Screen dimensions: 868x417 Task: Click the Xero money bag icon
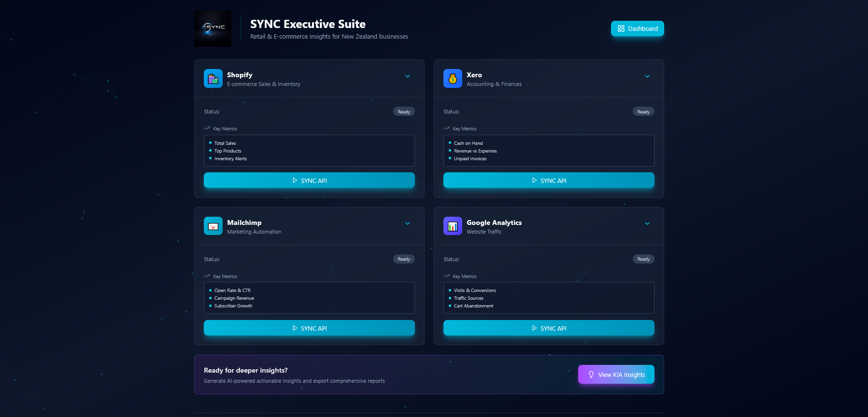coord(453,79)
